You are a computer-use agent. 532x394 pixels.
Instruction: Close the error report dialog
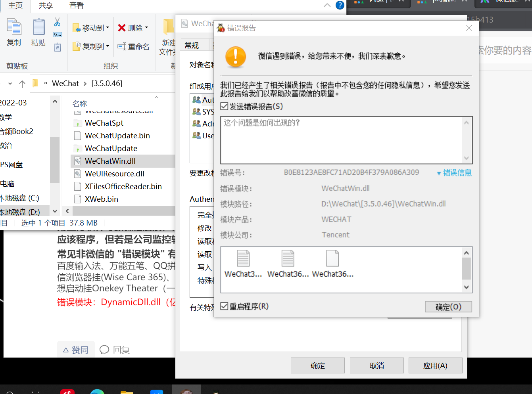click(469, 28)
